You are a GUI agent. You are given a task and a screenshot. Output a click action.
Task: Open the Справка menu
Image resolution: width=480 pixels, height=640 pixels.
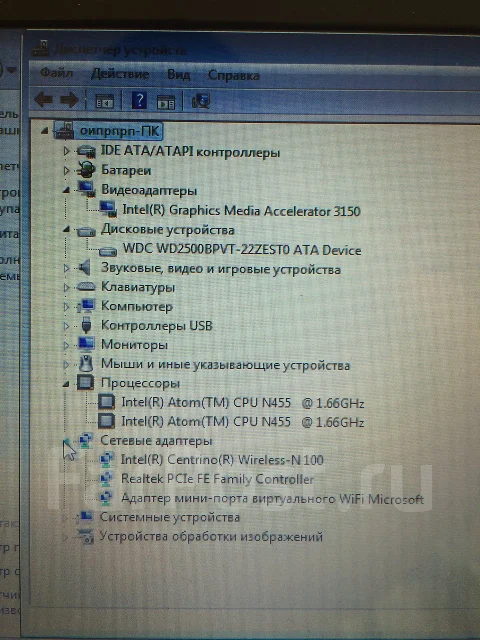tap(233, 76)
